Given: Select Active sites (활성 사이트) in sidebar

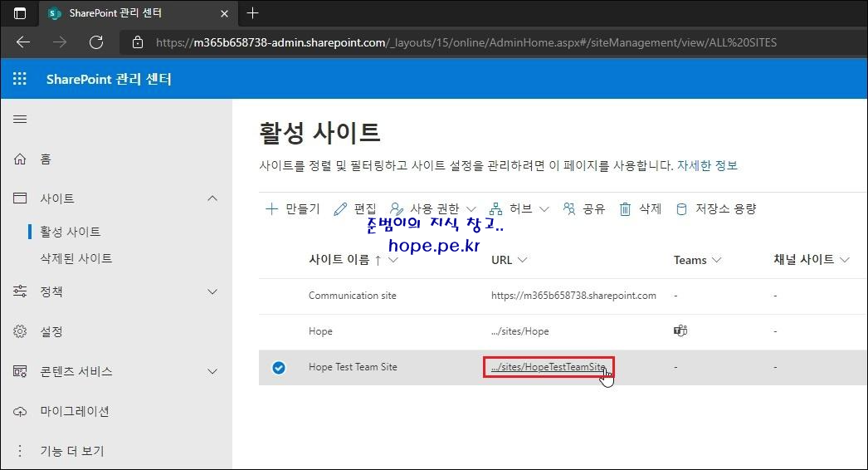Looking at the screenshot, I should 71,232.
